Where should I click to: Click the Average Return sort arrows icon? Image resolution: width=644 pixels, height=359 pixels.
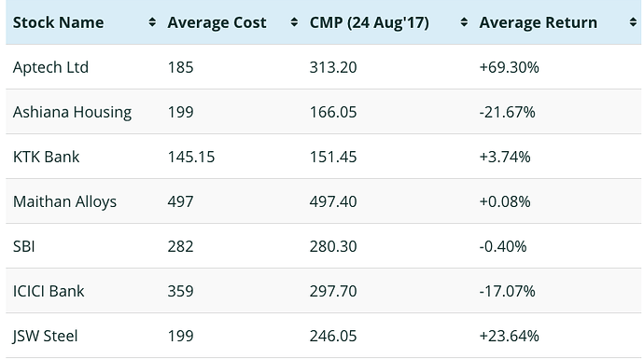pyautogui.click(x=633, y=22)
